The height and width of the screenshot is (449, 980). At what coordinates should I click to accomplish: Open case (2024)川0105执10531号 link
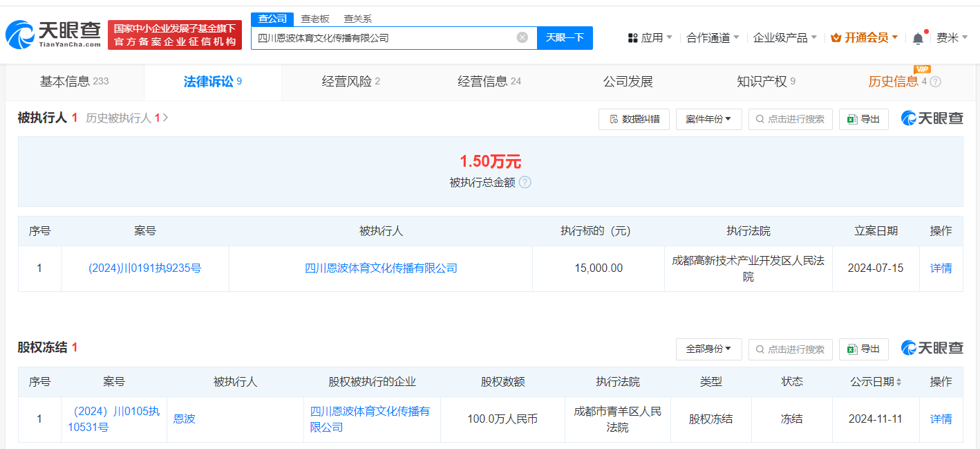114,419
